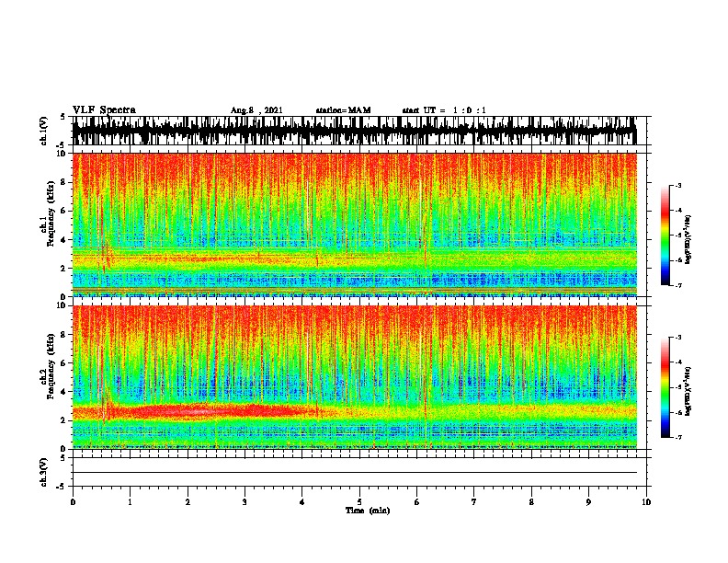Click the log(PSD) label beside the ch.2 color bar
The image size is (728, 563).
[x=688, y=391]
